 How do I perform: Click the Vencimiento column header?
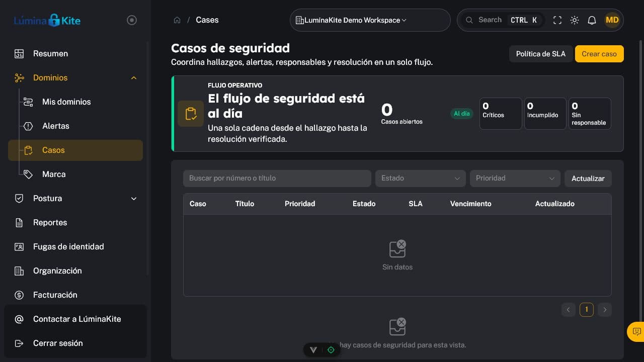471,204
